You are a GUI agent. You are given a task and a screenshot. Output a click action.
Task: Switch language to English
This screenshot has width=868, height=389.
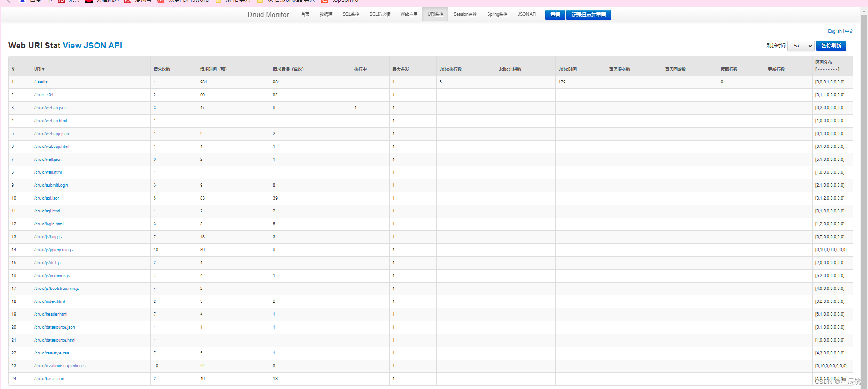pyautogui.click(x=834, y=31)
